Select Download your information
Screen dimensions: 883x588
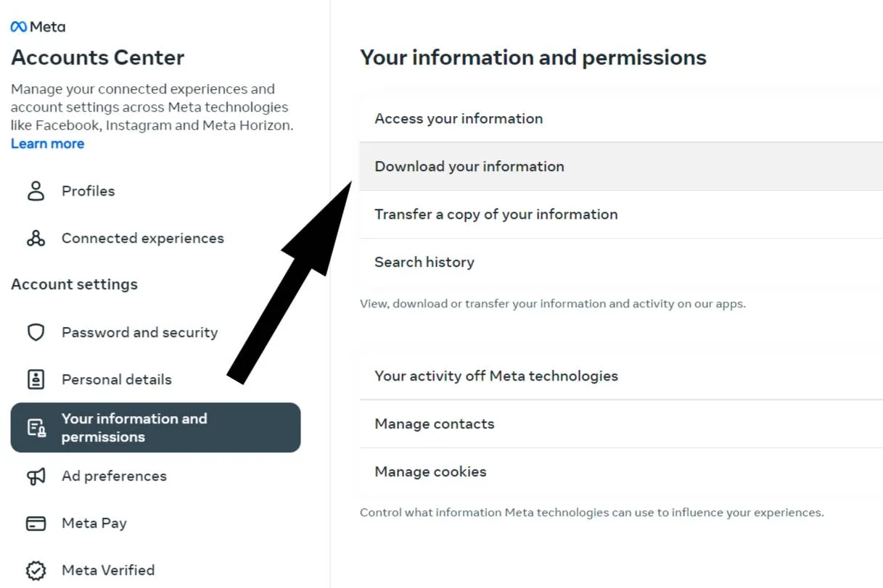click(x=469, y=166)
